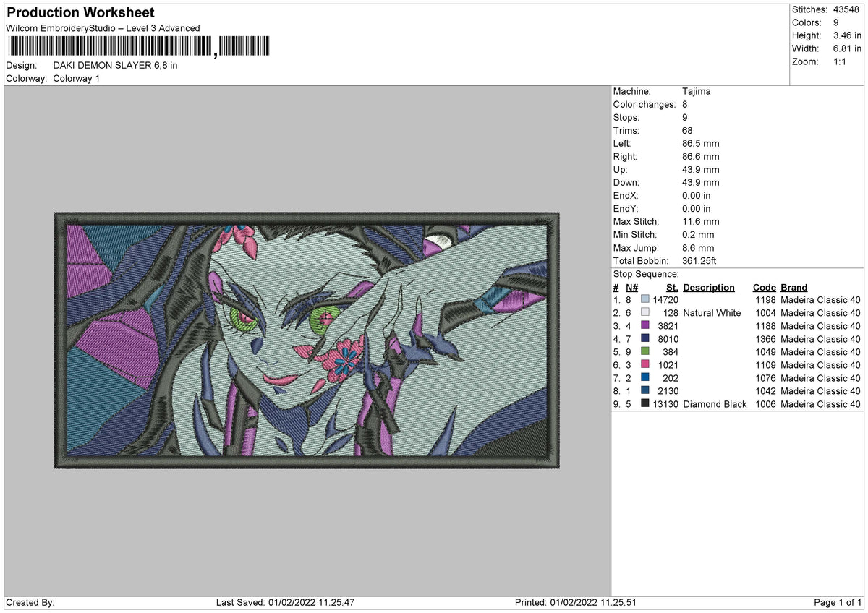This screenshot has height=613, width=868.
Task: Click the Right value 86.6 mm
Action: tap(700, 157)
